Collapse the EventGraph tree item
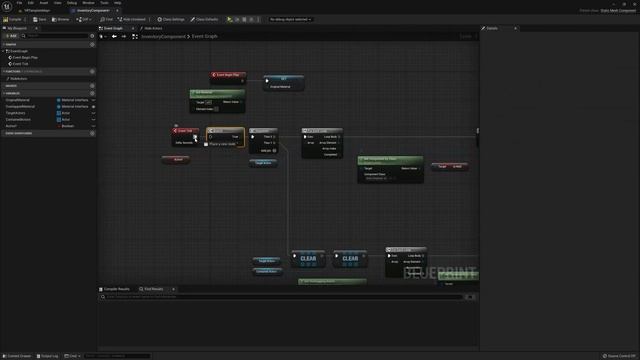This screenshot has height=360, width=640. click(x=4, y=51)
